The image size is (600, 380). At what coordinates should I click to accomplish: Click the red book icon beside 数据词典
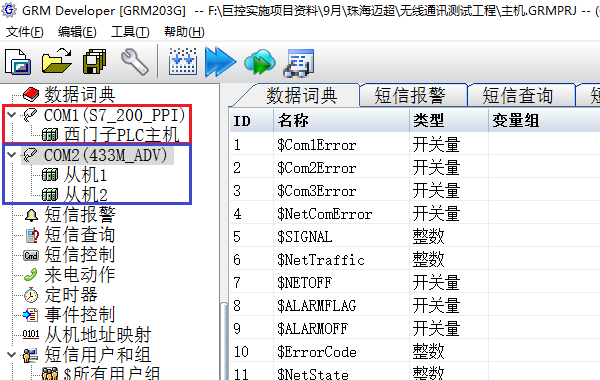(31, 95)
